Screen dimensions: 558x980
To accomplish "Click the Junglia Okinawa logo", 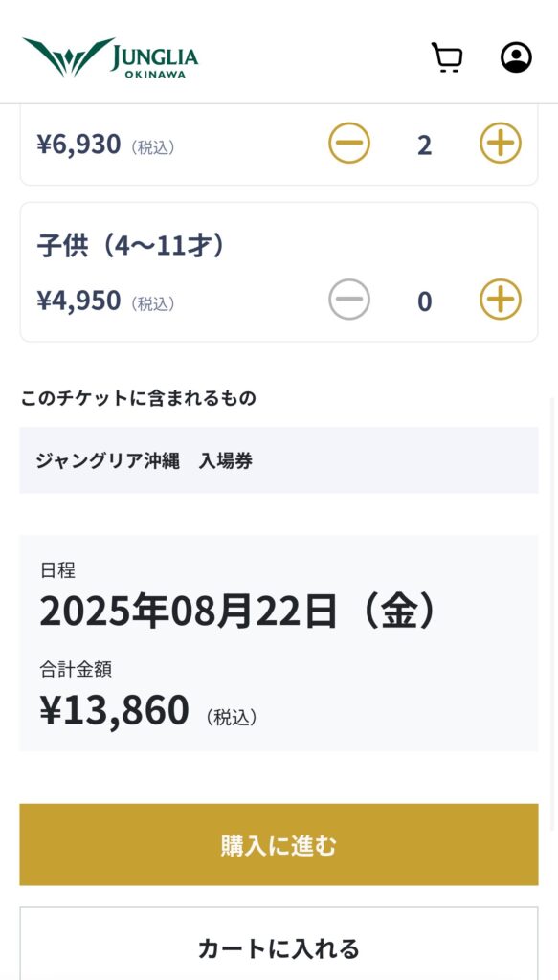I will [x=111, y=57].
